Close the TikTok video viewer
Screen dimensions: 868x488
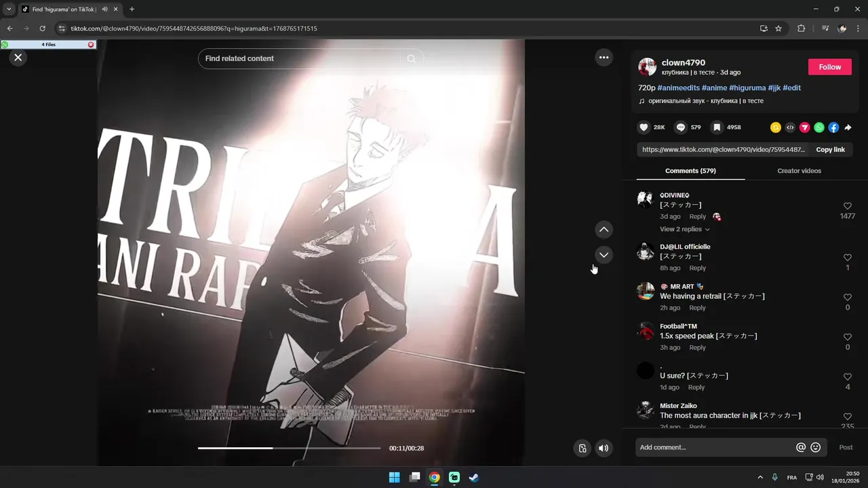point(18,58)
